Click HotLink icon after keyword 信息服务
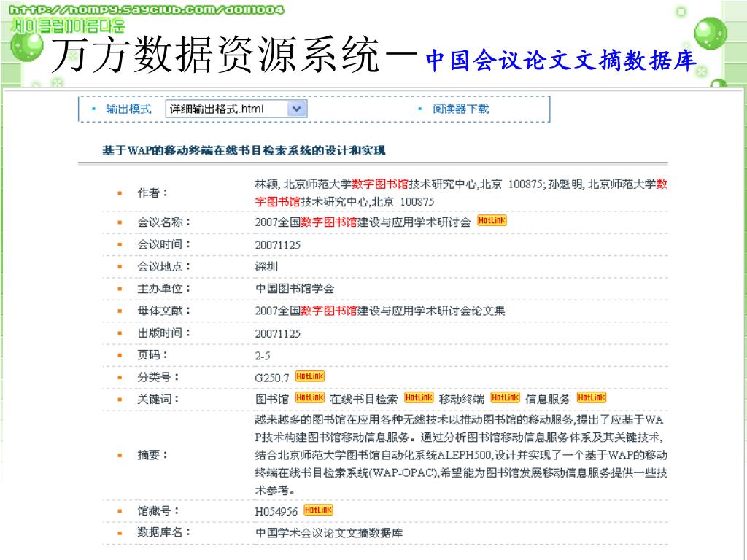The image size is (747, 560). tap(591, 397)
